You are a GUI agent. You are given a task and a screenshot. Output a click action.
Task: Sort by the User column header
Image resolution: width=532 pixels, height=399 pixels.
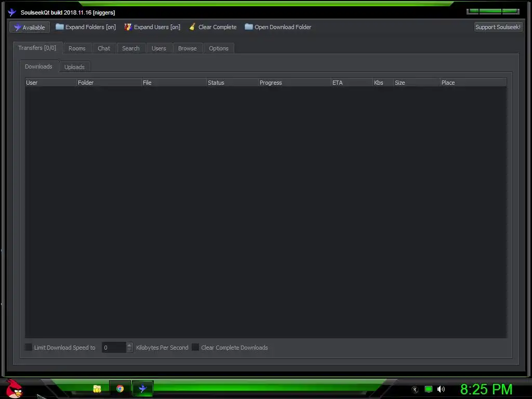[x=51, y=83]
